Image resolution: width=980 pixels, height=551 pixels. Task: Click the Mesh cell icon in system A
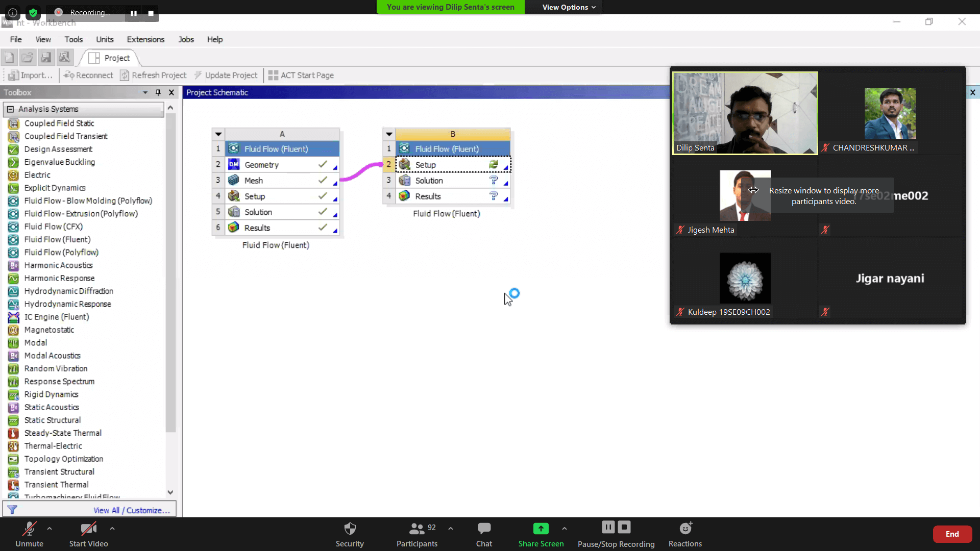(234, 180)
